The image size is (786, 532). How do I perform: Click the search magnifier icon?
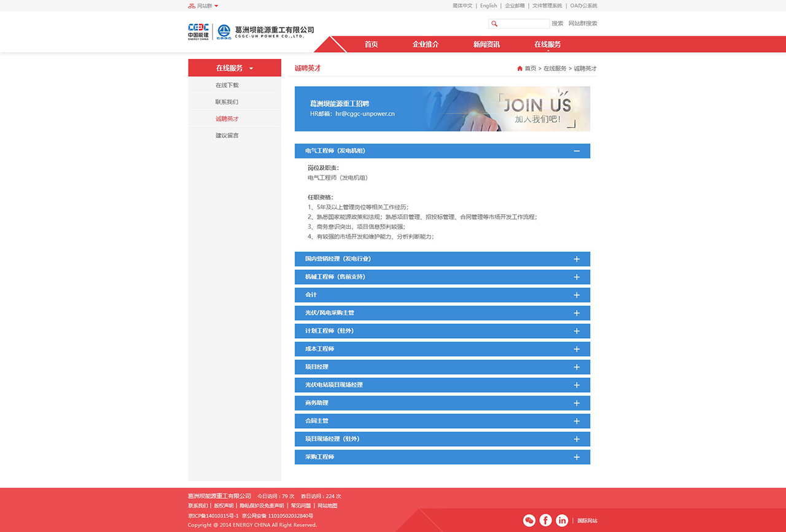[x=494, y=24]
